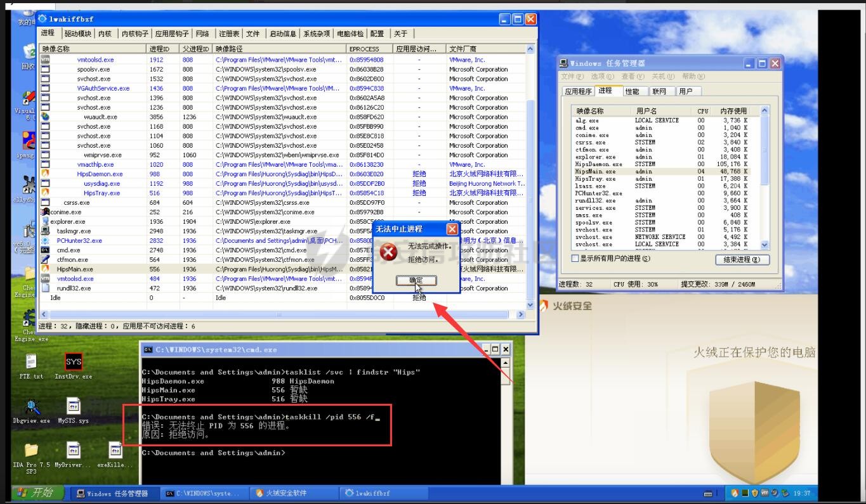Viewport: 866px width, 504px height.
Task: Click the 结束进程 button
Action: click(742, 259)
